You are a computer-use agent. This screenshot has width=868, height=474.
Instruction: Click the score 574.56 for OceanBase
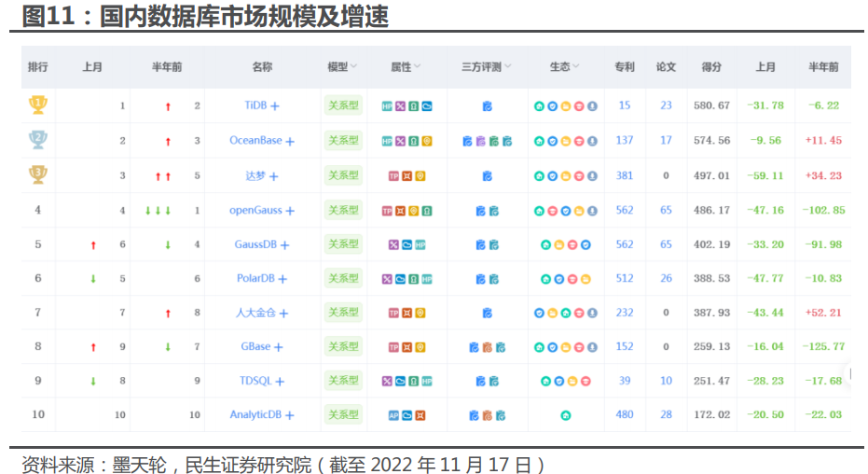(712, 140)
